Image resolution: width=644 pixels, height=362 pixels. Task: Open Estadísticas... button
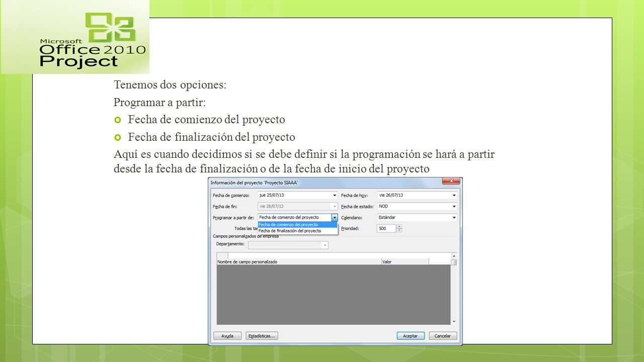(262, 336)
